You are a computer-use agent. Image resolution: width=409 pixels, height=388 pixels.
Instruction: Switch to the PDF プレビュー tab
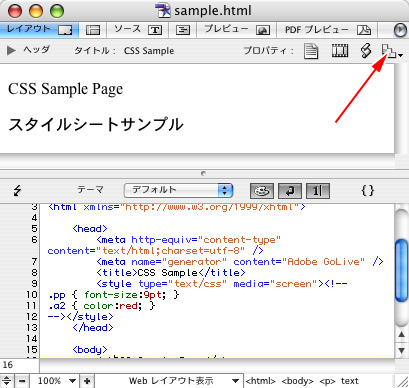327,30
